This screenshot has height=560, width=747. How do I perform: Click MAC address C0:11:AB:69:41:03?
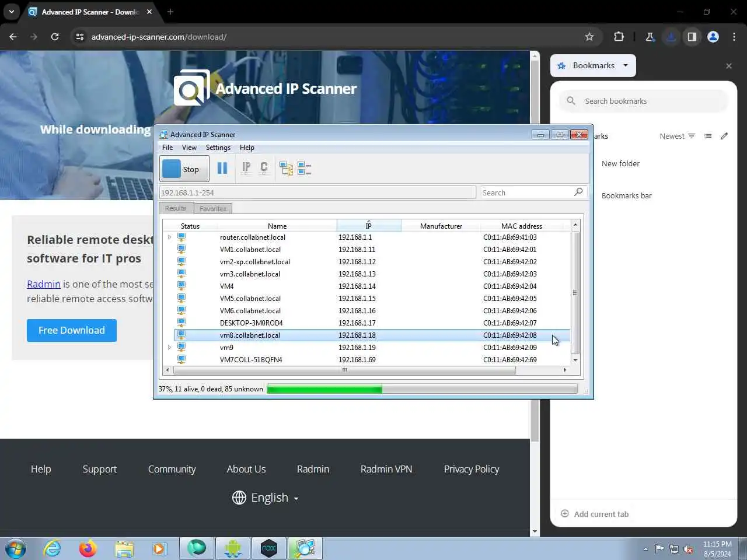click(x=510, y=237)
